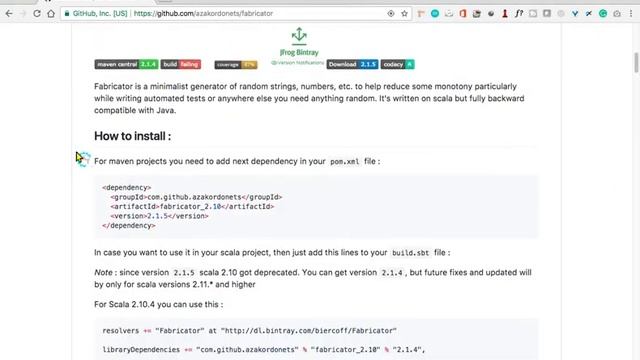Open the red chess pawn extension

pos(505,13)
